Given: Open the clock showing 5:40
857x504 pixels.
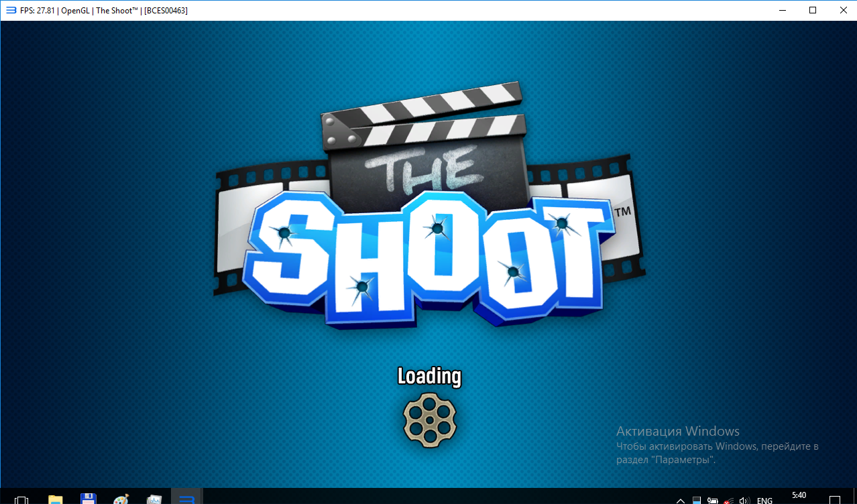Looking at the screenshot, I should coord(799,497).
